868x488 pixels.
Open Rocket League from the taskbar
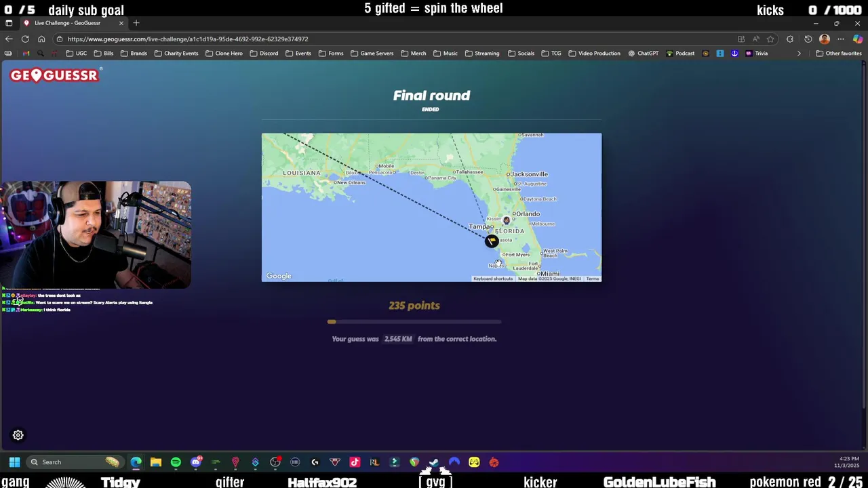(x=374, y=462)
